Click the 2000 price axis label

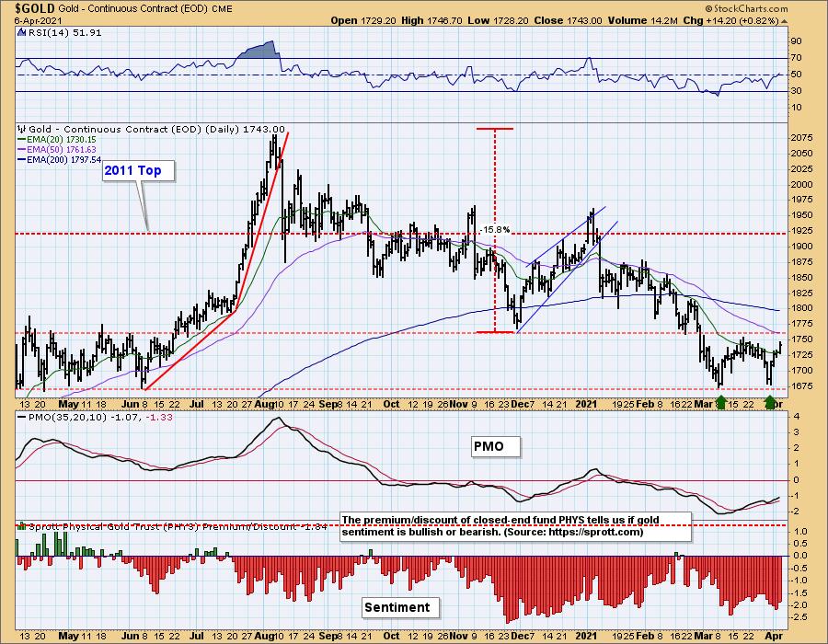click(x=802, y=184)
